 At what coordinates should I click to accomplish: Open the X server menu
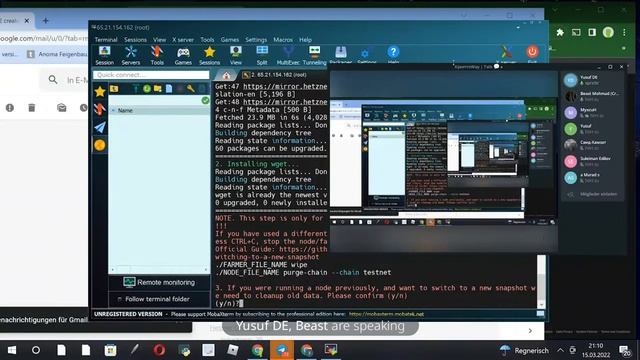pos(183,40)
